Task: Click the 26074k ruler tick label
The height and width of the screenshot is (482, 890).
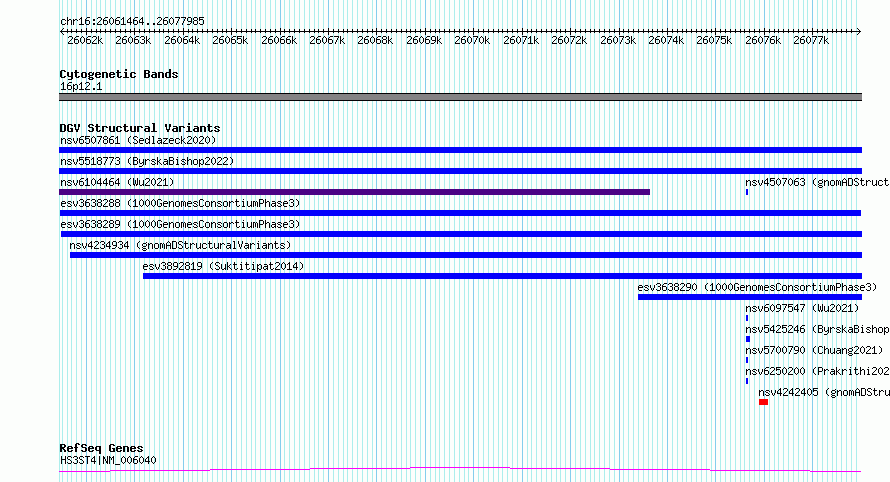Action: pyautogui.click(x=666, y=40)
